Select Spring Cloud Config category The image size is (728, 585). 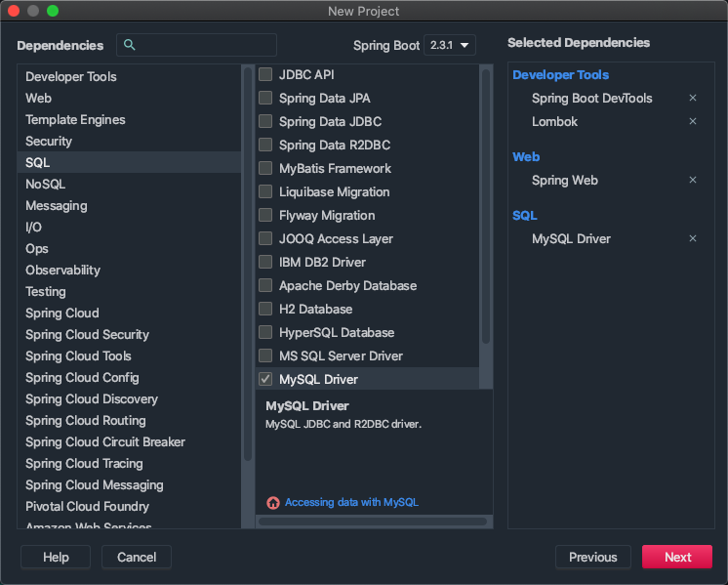click(129, 377)
